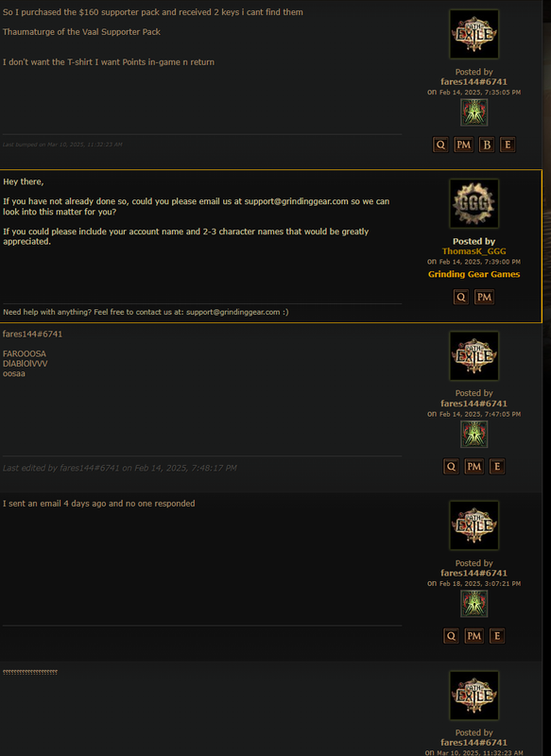Click the supporter badge on the Feb 18 post
Viewport: 551px width, 756px height.
(x=474, y=604)
